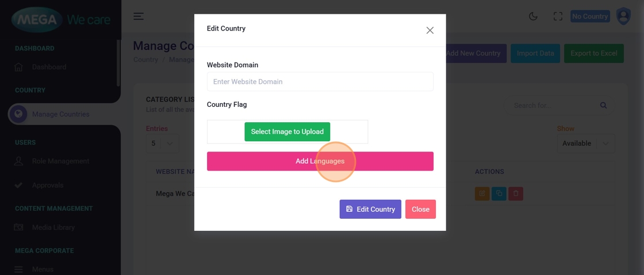Open Dashboard from the sidebar

[49, 67]
